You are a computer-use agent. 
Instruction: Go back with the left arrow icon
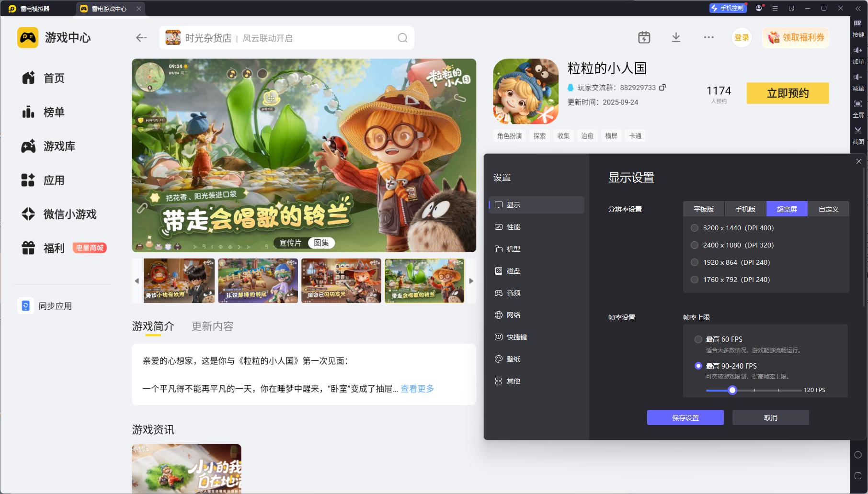(x=141, y=38)
